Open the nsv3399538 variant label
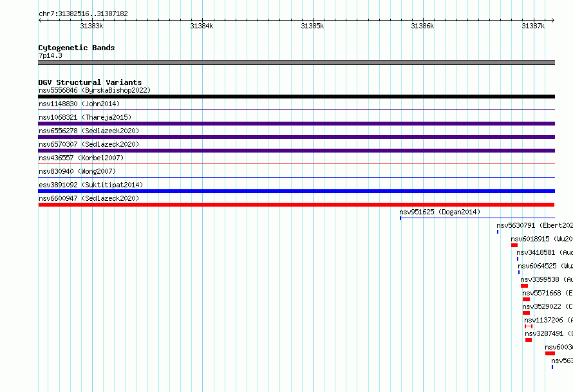 (547, 279)
